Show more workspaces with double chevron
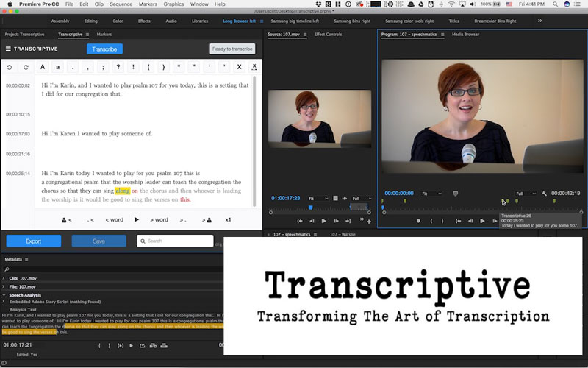The height and width of the screenshot is (368, 588). click(x=539, y=21)
